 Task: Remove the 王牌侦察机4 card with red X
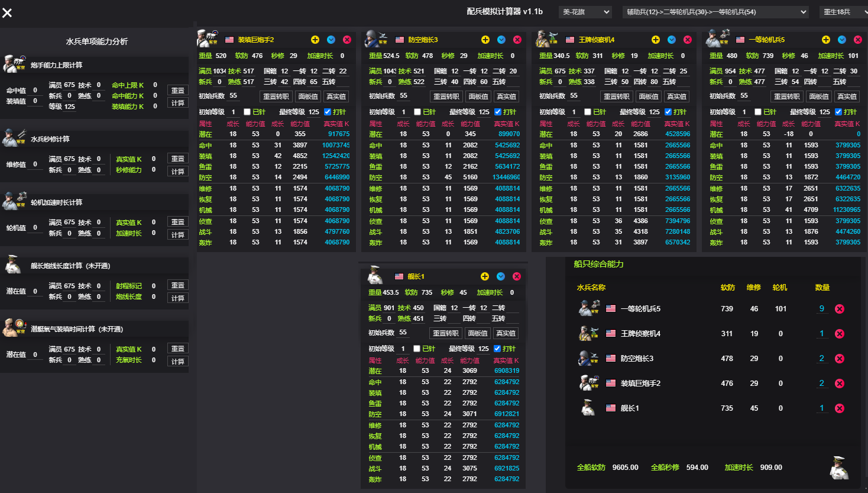[688, 40]
